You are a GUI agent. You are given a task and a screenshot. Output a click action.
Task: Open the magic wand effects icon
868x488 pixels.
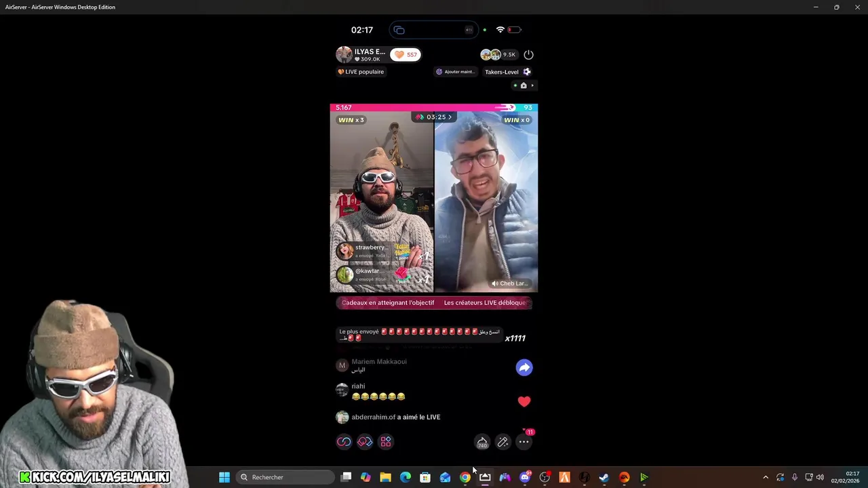pos(502,442)
